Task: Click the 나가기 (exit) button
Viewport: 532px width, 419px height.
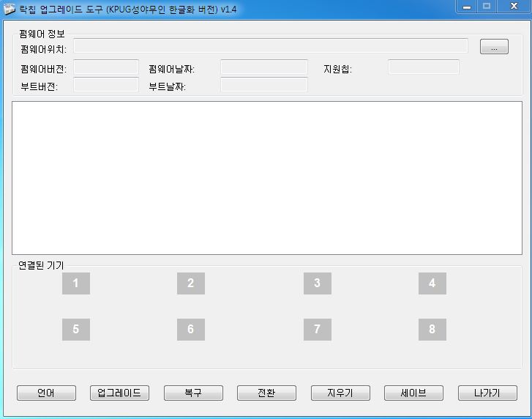Action: click(x=487, y=393)
